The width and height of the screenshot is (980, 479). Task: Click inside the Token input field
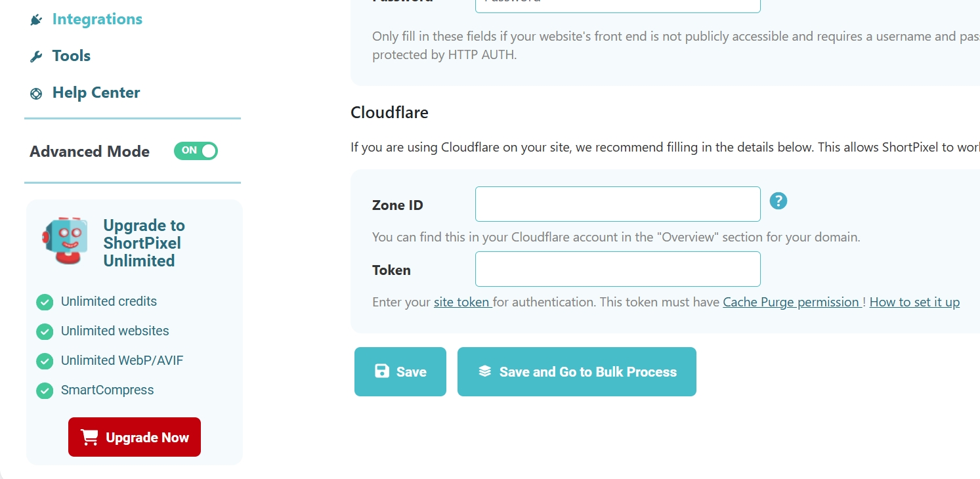coord(617,268)
